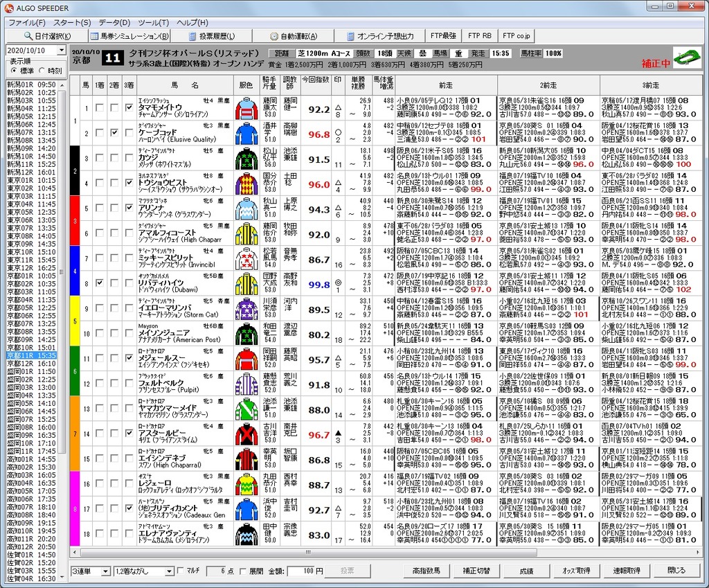Click silk icon for メイソンジュニア

point(246,334)
